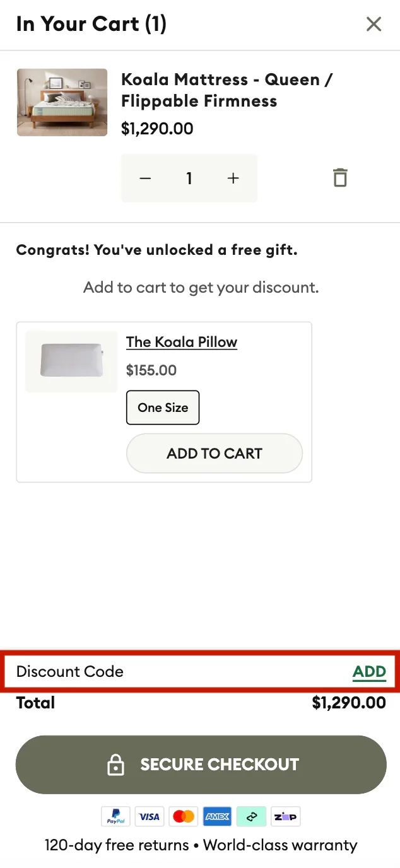Click ADD to enter a discount code
The height and width of the screenshot is (868, 400).
[x=369, y=671]
